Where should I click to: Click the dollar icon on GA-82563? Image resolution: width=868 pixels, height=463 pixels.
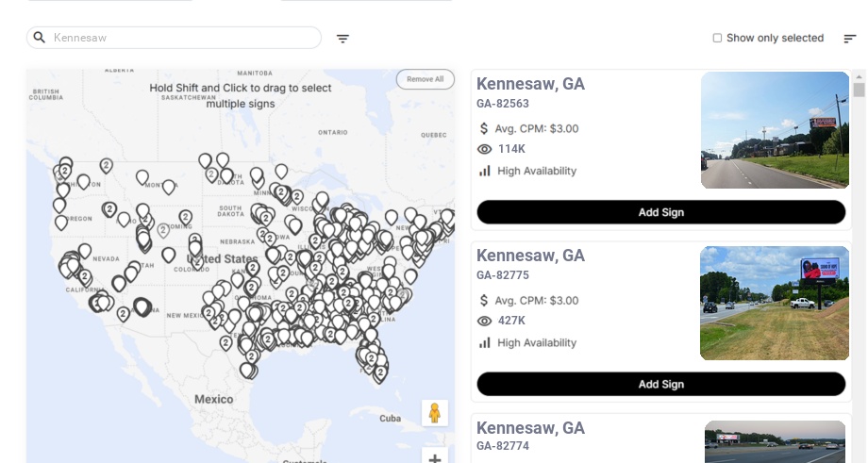tap(484, 128)
